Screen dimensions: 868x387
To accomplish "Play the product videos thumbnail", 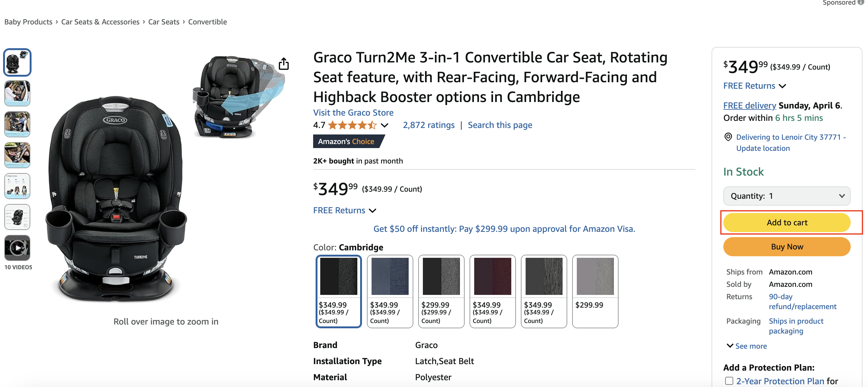I will pyautogui.click(x=17, y=248).
